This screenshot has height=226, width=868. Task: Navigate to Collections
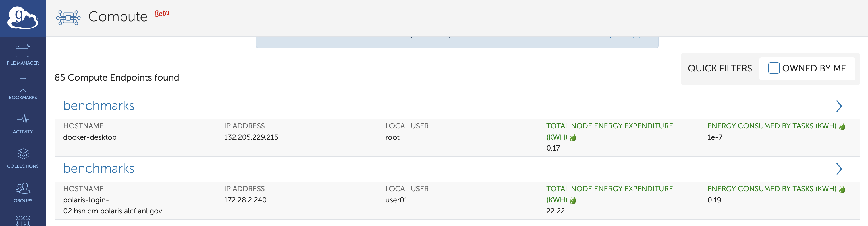click(23, 158)
